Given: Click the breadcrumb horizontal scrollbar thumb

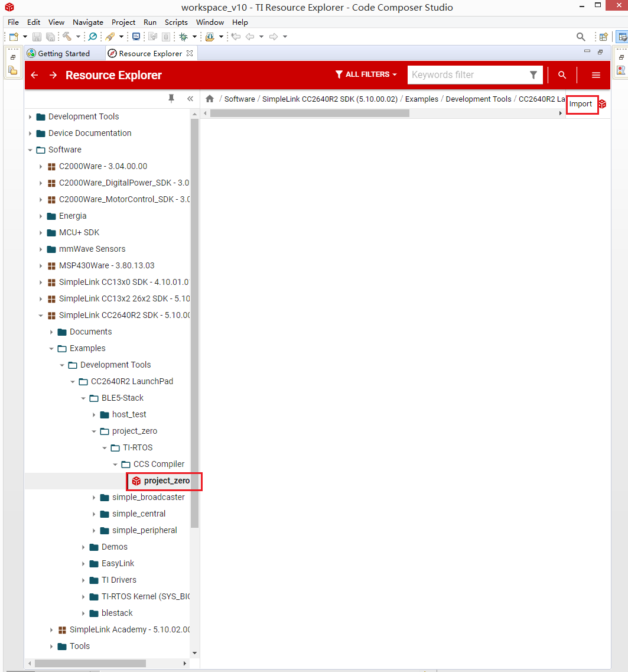Looking at the screenshot, I should coord(310,113).
